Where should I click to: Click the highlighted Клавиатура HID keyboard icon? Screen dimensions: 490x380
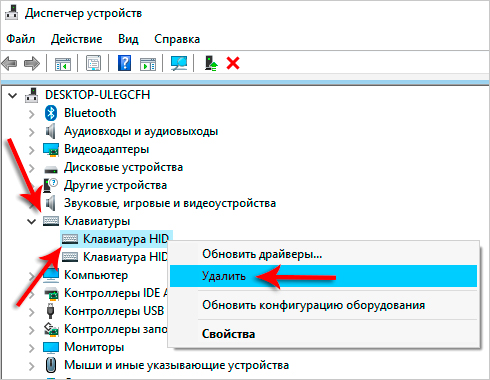tap(70, 239)
